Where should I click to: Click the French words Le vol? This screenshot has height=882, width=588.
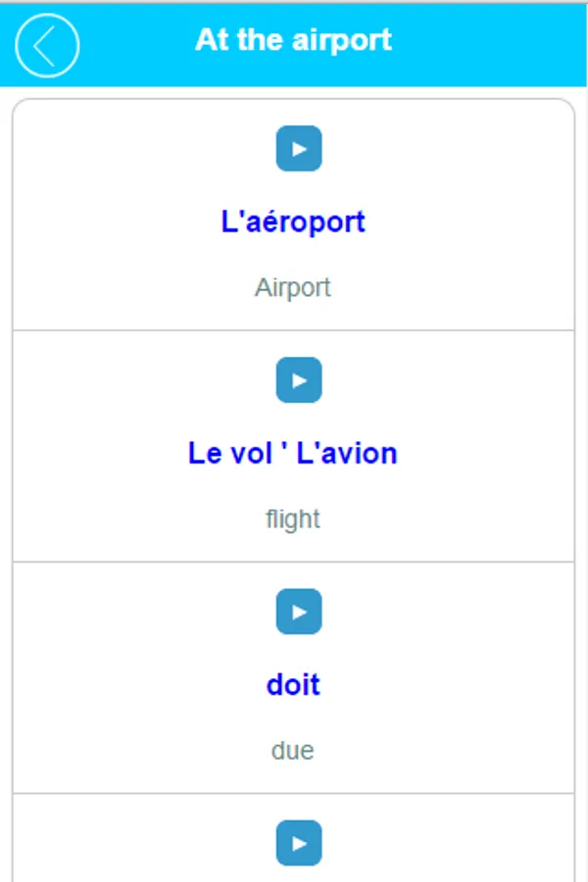tap(224, 454)
